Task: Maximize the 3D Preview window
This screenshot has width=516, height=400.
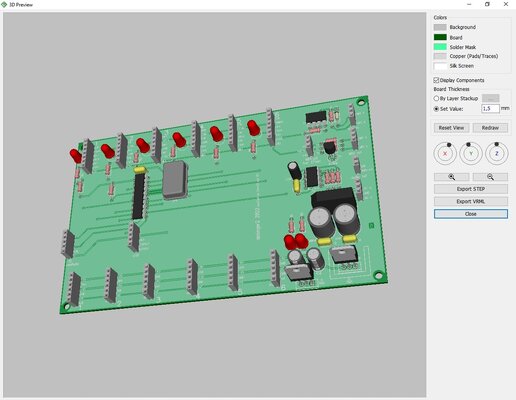Action: (x=487, y=4)
